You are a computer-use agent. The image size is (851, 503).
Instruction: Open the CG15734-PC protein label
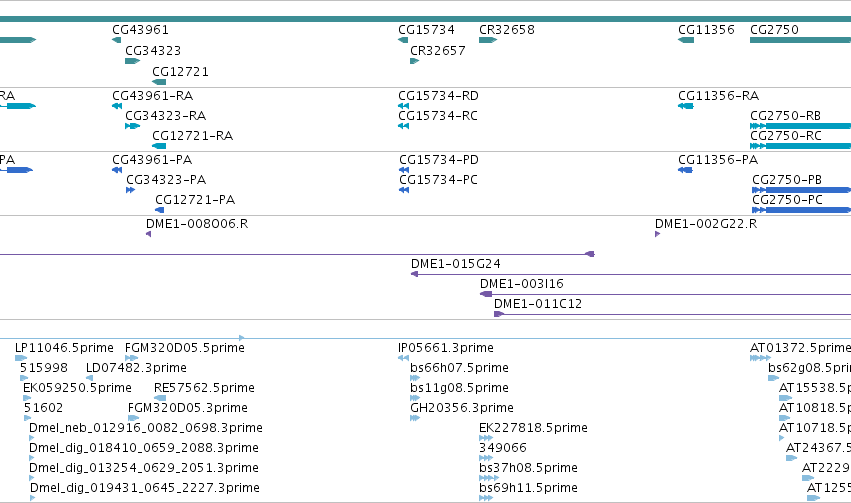pyautogui.click(x=439, y=180)
